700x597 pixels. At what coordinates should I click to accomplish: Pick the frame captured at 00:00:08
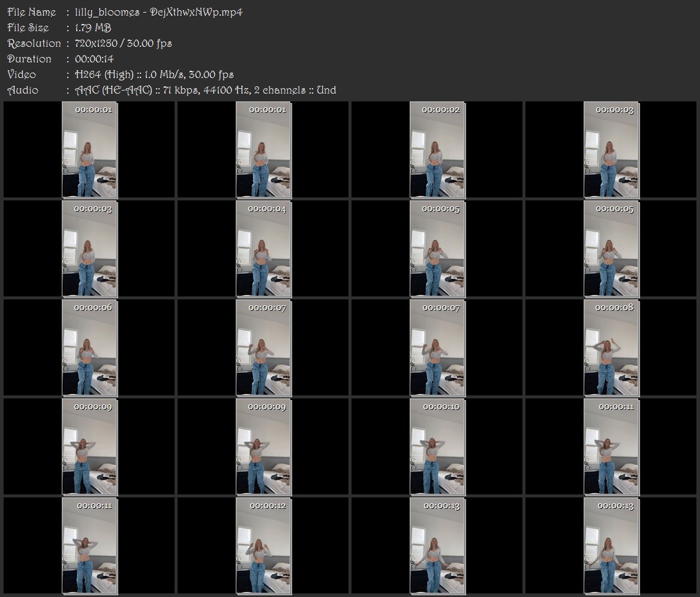click(x=612, y=348)
